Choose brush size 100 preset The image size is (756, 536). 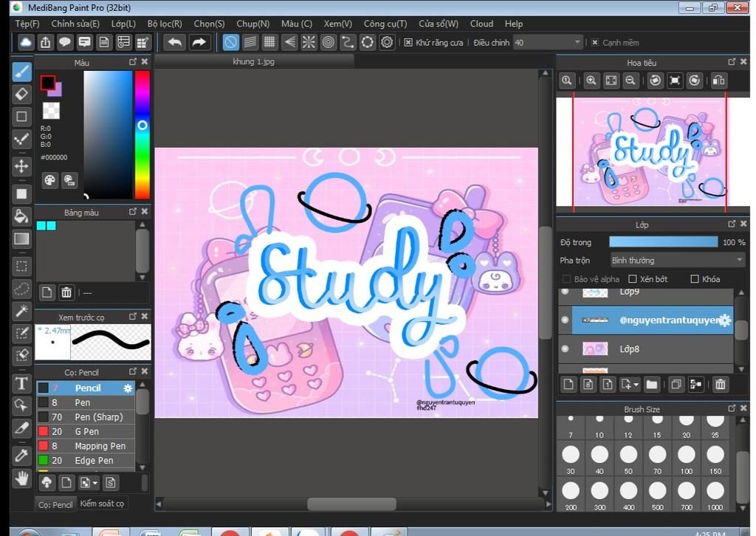[686, 458]
